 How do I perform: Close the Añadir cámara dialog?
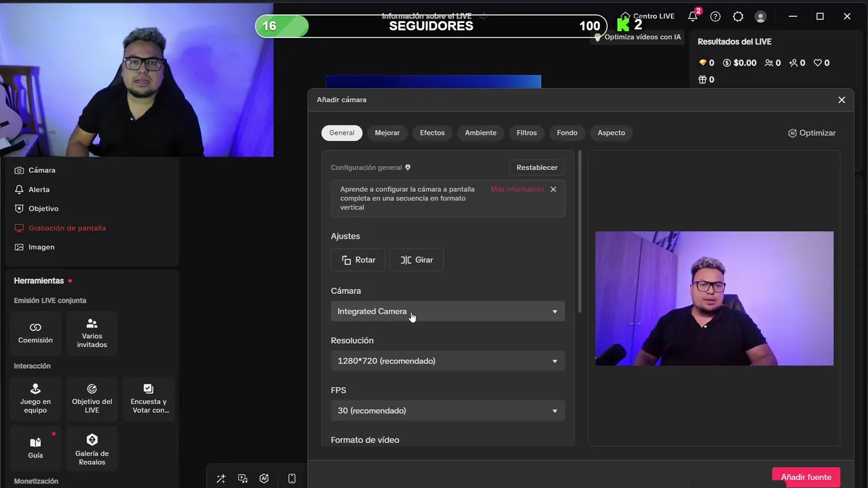[x=842, y=100]
